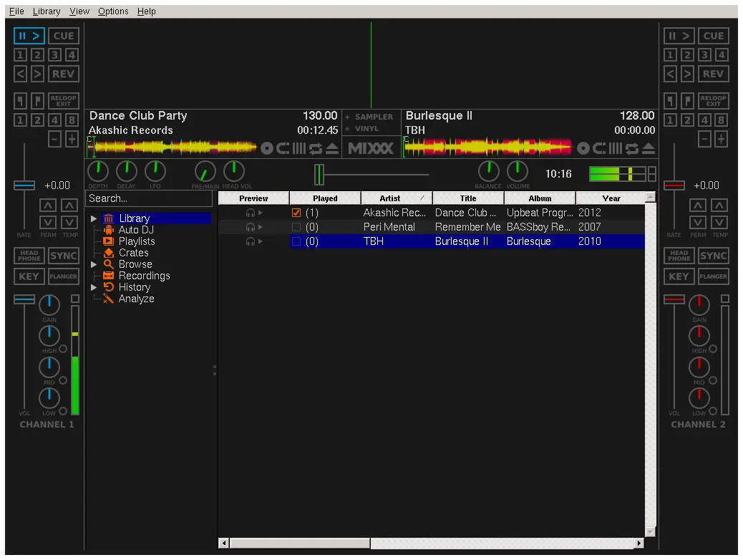
Task: Click the CUE button on Channel 1
Action: pyautogui.click(x=64, y=36)
